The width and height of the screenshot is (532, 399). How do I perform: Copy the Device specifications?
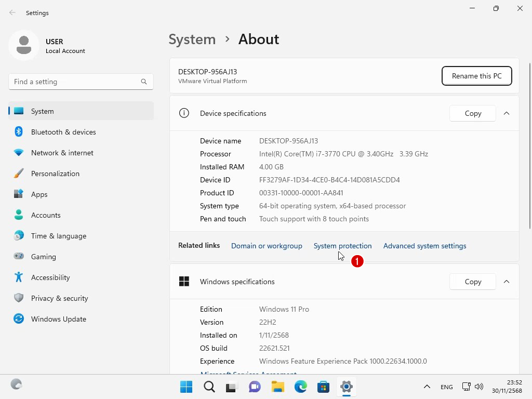tap(472, 113)
